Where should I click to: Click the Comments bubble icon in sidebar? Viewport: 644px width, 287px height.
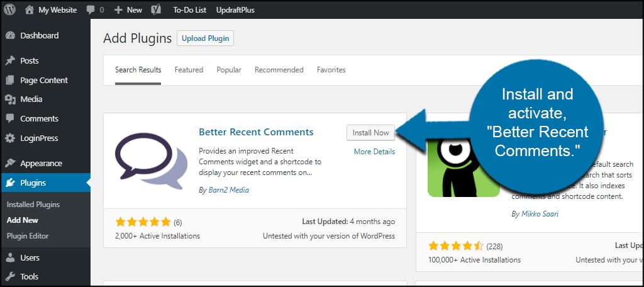[x=10, y=119]
